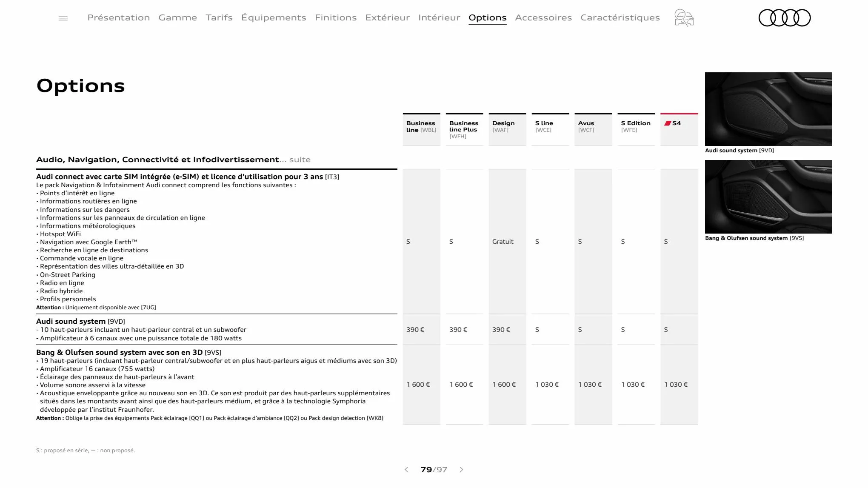Click Radio en ligne bullet
Screen dimensions: 868x488
tap(60, 283)
